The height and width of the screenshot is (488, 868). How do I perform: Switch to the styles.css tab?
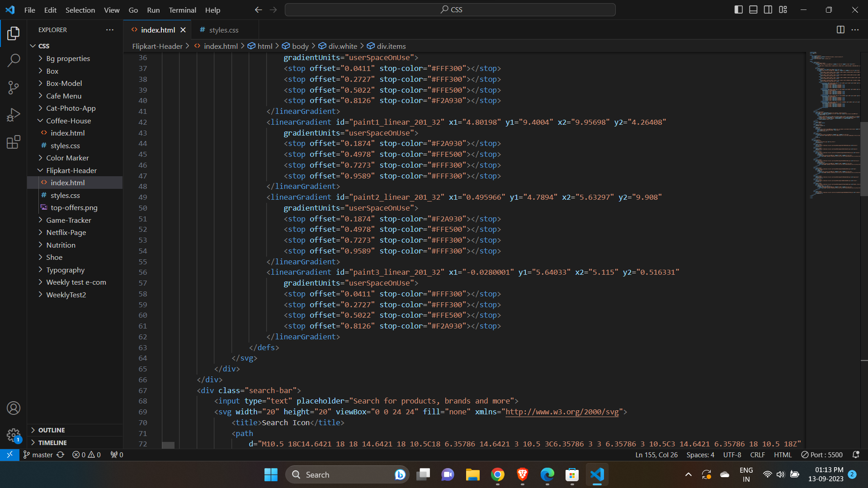pos(223,30)
